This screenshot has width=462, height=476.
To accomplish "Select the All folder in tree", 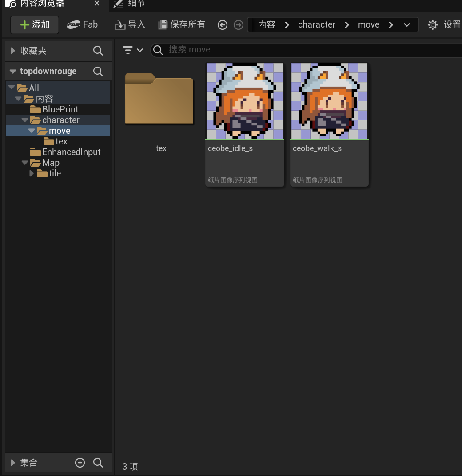I will coord(58,88).
